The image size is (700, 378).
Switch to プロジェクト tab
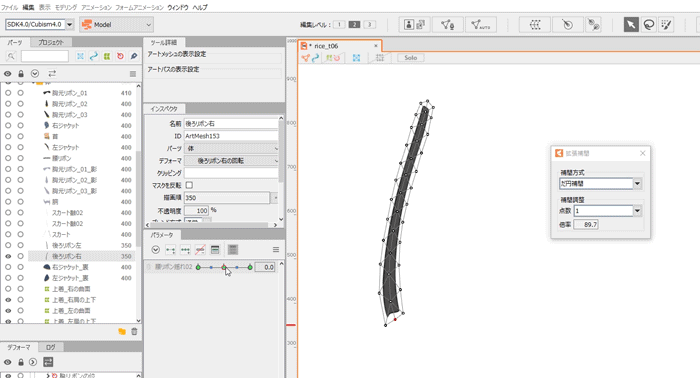point(50,42)
